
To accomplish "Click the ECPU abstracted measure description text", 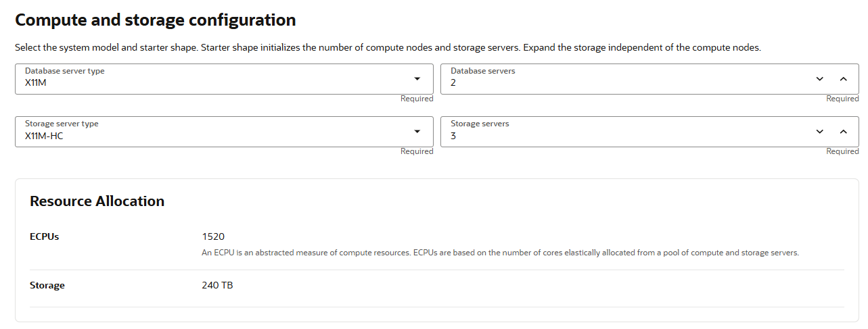I will pos(500,253).
